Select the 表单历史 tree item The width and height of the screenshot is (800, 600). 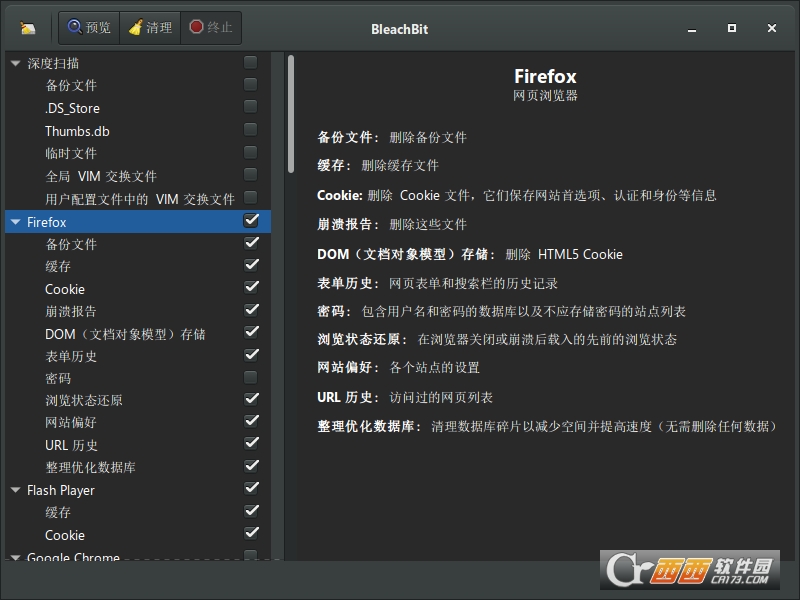coord(71,356)
